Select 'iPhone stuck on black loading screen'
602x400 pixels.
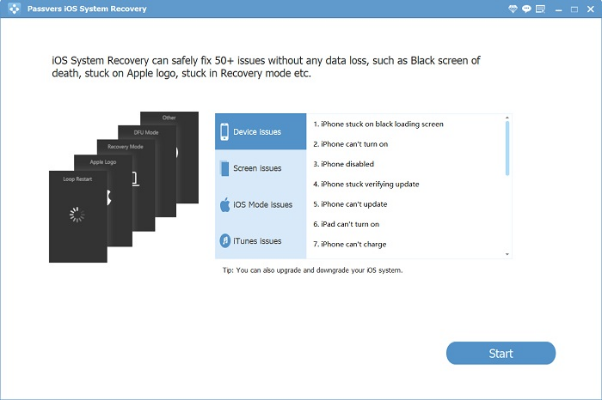point(378,124)
